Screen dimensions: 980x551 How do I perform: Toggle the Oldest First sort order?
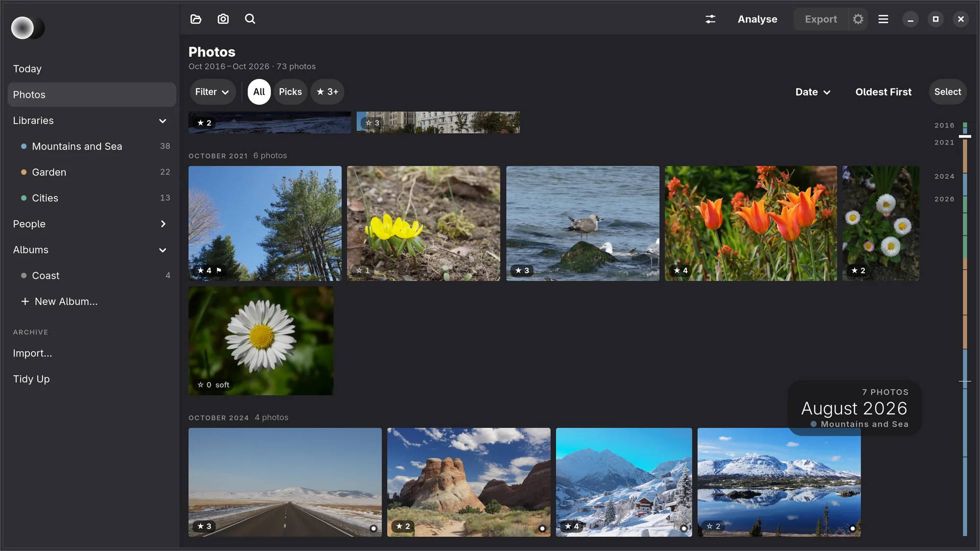click(x=883, y=92)
